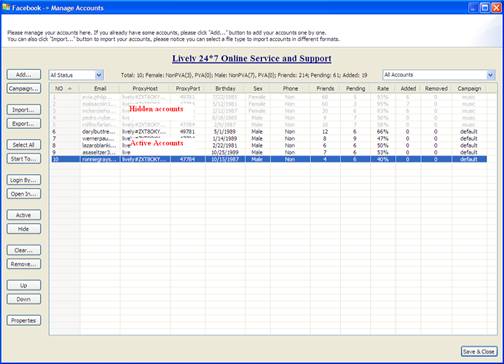The height and width of the screenshot is (364, 504).
Task: Click Save & Close button
Action: click(479, 351)
